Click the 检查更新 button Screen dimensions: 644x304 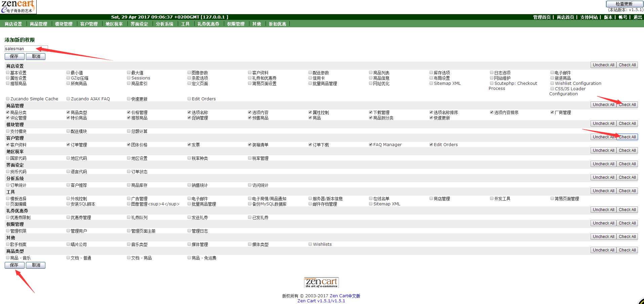pos(624,4)
